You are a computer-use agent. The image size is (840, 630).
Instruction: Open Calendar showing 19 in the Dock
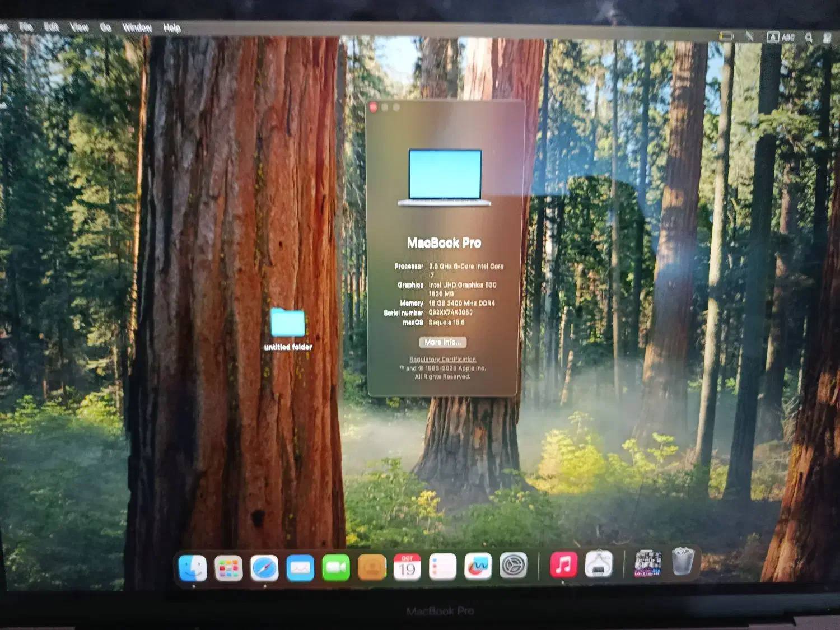click(x=407, y=567)
